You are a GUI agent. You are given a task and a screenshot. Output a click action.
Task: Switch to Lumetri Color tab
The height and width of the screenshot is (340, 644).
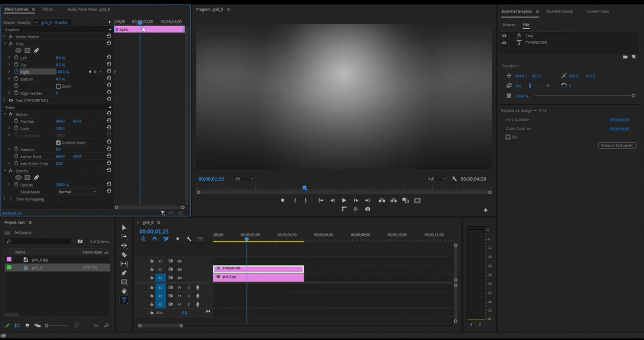coord(598,11)
